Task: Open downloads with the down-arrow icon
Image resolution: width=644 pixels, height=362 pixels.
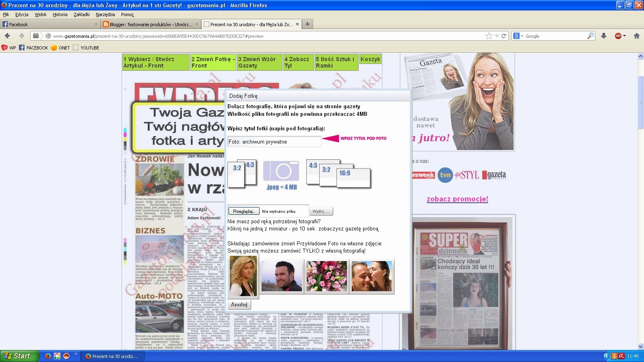Action: click(604, 36)
